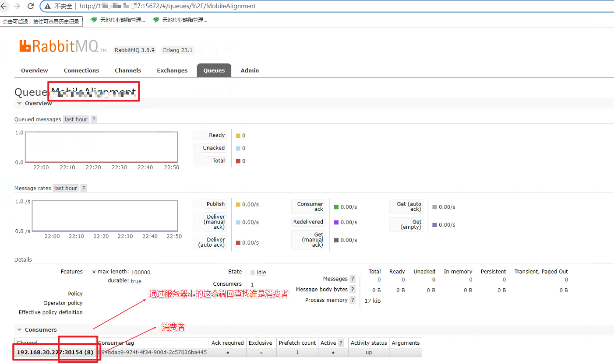Collapse the Overview section
Screen dimensions: 614x364
pyautogui.click(x=35, y=103)
